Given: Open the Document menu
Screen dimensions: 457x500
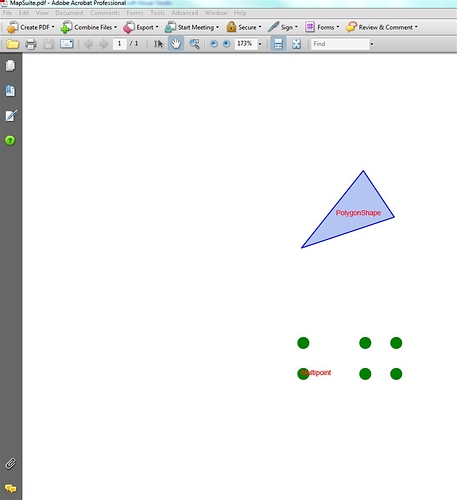Looking at the screenshot, I should click(69, 13).
